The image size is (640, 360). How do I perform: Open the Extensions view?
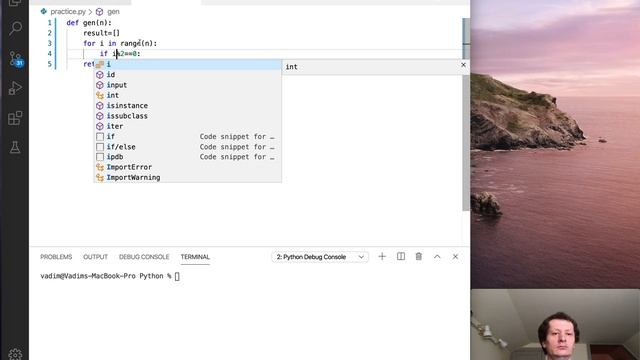15,118
